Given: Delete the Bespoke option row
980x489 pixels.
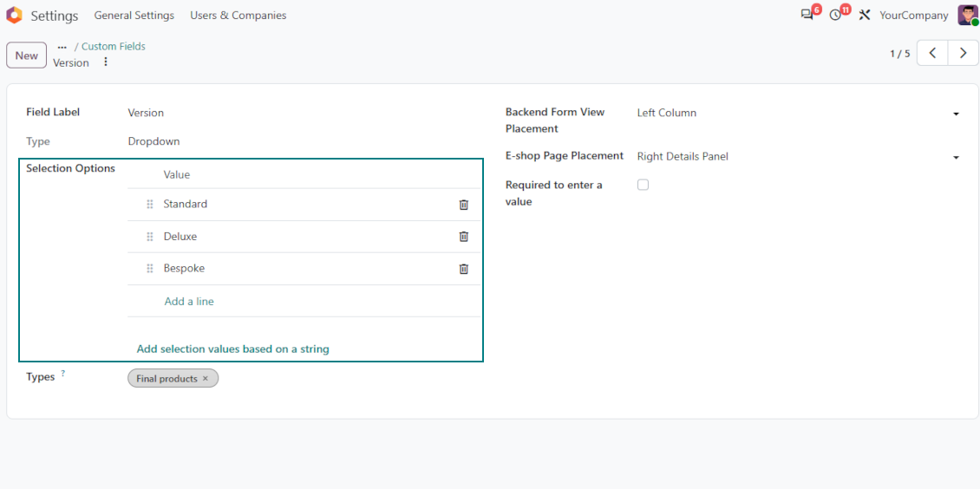Looking at the screenshot, I should [464, 269].
